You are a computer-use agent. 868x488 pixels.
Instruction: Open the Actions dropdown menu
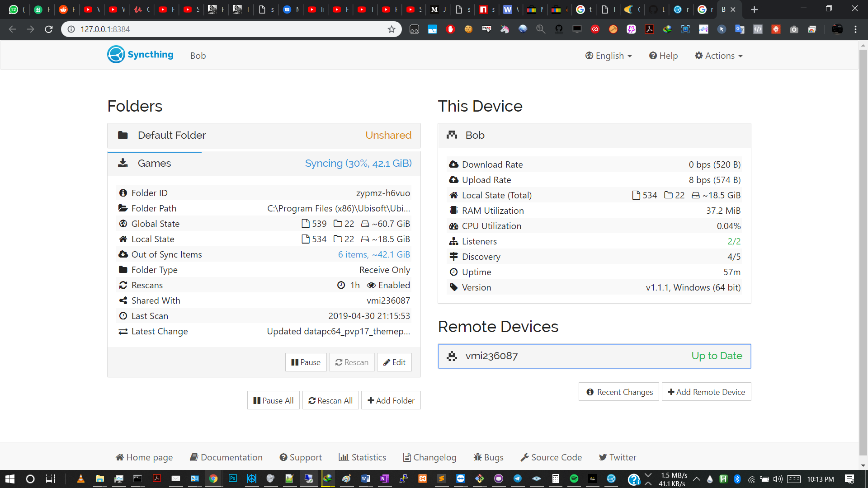pyautogui.click(x=718, y=55)
